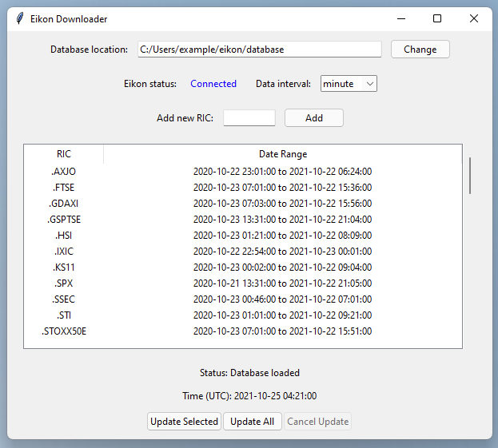Click the Update All button

(x=252, y=422)
